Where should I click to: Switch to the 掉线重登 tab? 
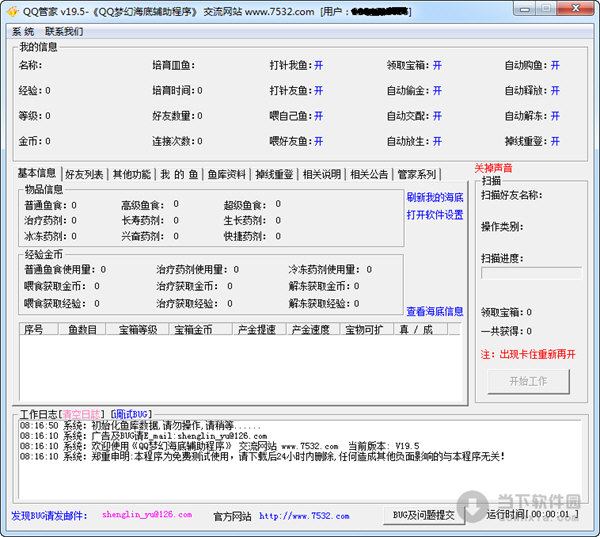tap(274, 175)
